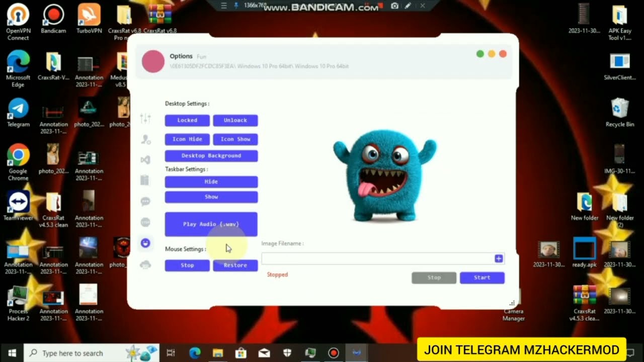This screenshot has height=362, width=644.
Task: Click the Options title text
Action: pyautogui.click(x=181, y=56)
